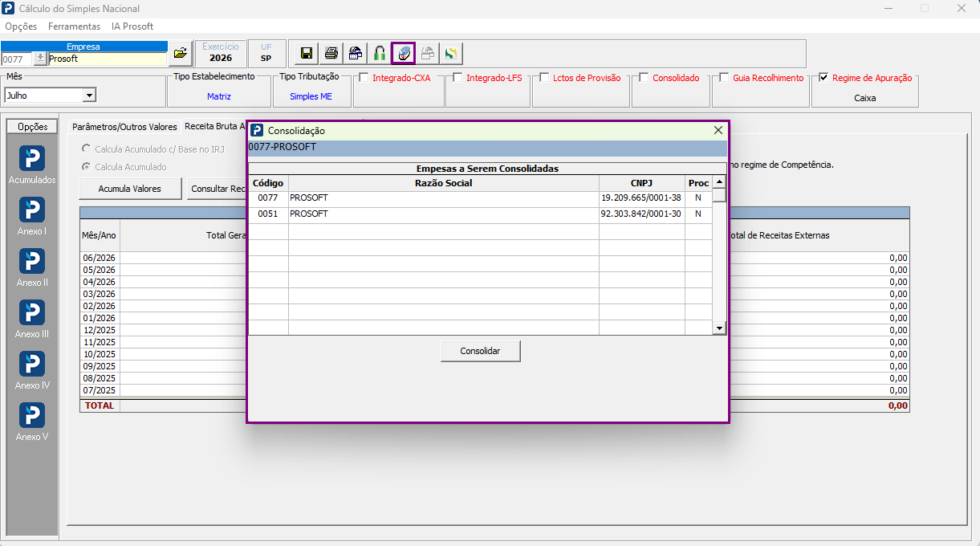Click the printer toolbar icon

coord(331,54)
